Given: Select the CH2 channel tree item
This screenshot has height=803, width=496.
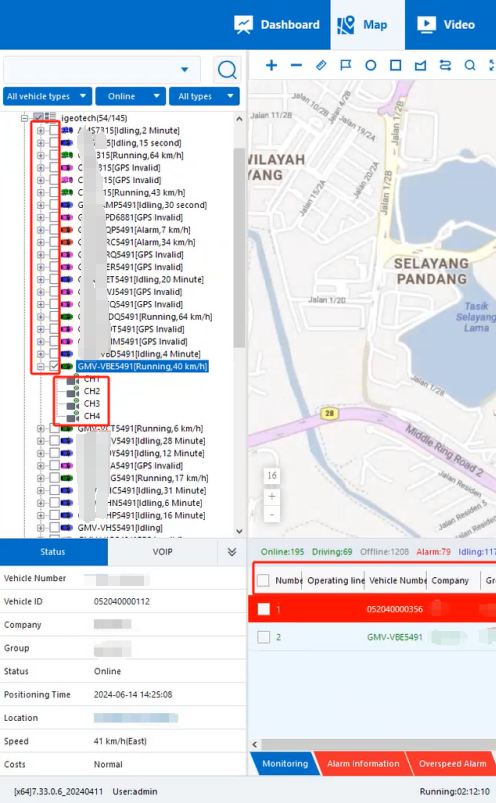Looking at the screenshot, I should coord(92,391).
